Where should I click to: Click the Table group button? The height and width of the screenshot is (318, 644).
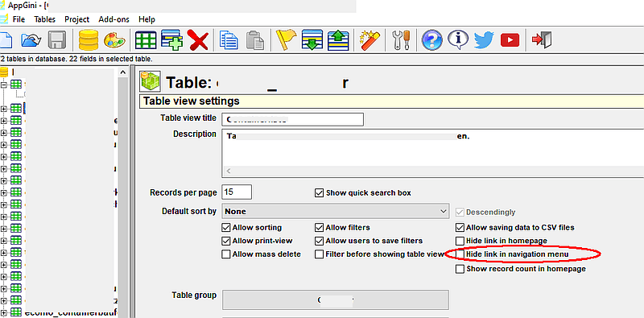335,299
